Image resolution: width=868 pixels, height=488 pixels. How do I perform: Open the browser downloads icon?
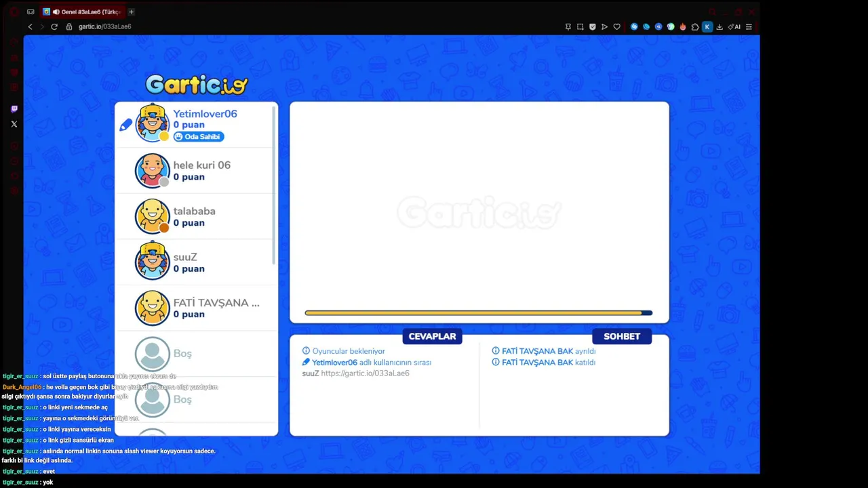(x=719, y=26)
